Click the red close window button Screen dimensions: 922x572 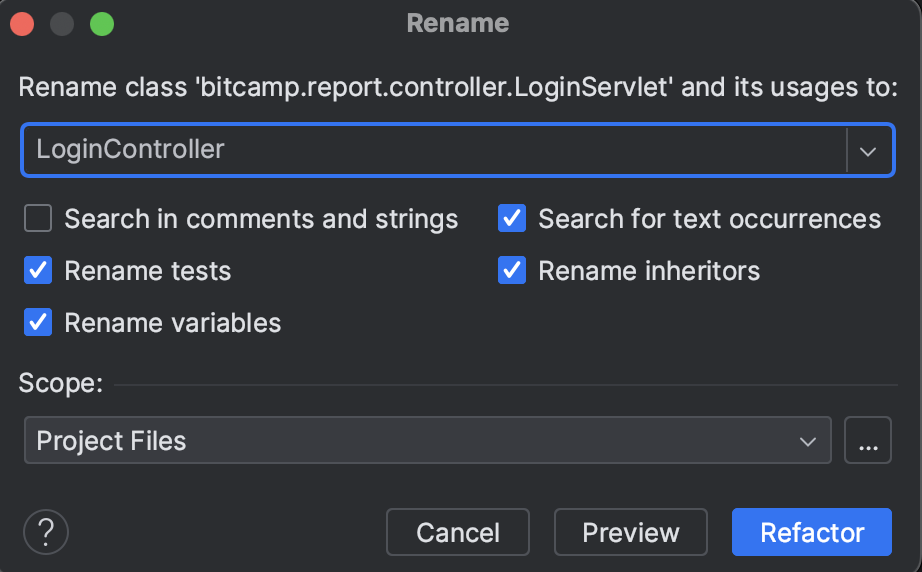(x=22, y=24)
